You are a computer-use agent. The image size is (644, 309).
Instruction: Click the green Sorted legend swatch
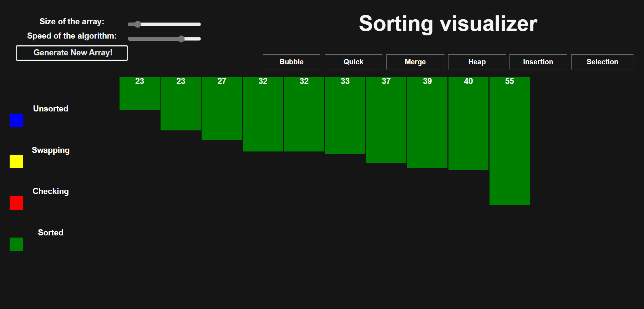(x=16, y=244)
